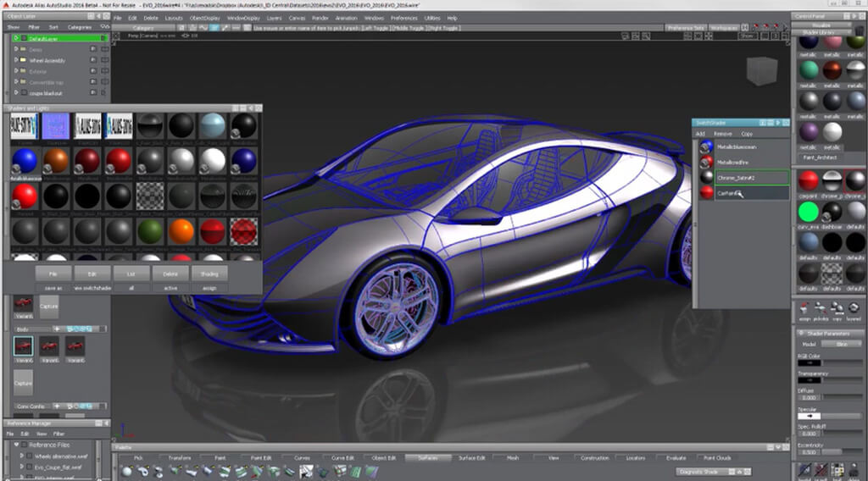Select the blue metallic shader ball in Shaders and Lights
This screenshot has width=868, height=481.
tap(25, 161)
